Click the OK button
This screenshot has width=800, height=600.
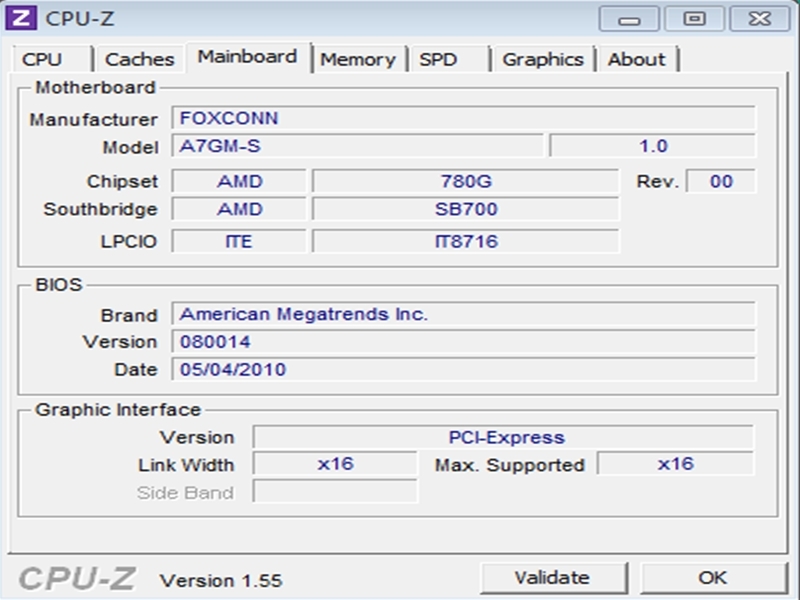(713, 578)
